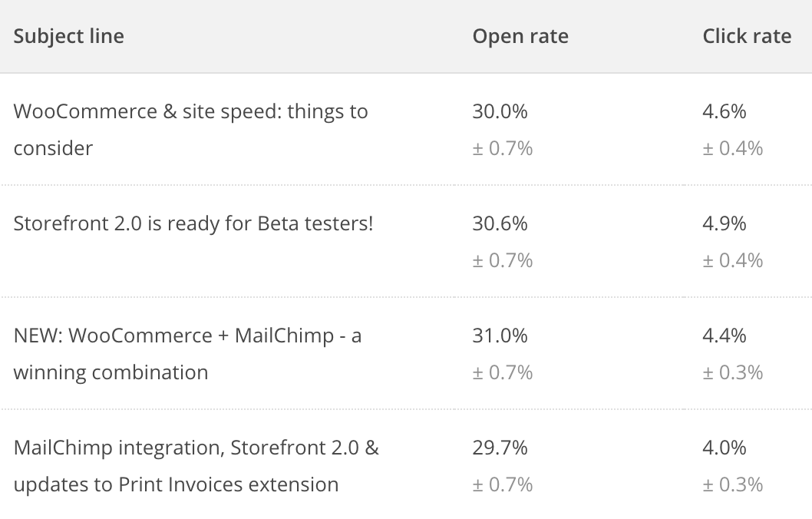This screenshot has height=519, width=812.
Task: Click the ± 0.3% margin under 4.4%
Action: [732, 372]
